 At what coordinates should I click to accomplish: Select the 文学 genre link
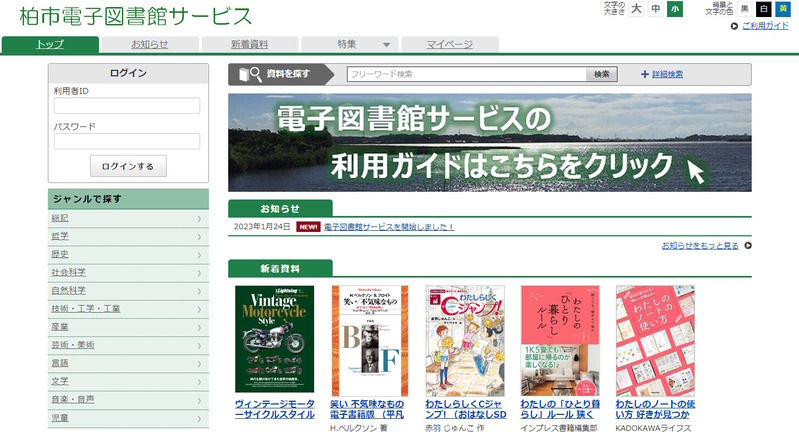[60, 382]
